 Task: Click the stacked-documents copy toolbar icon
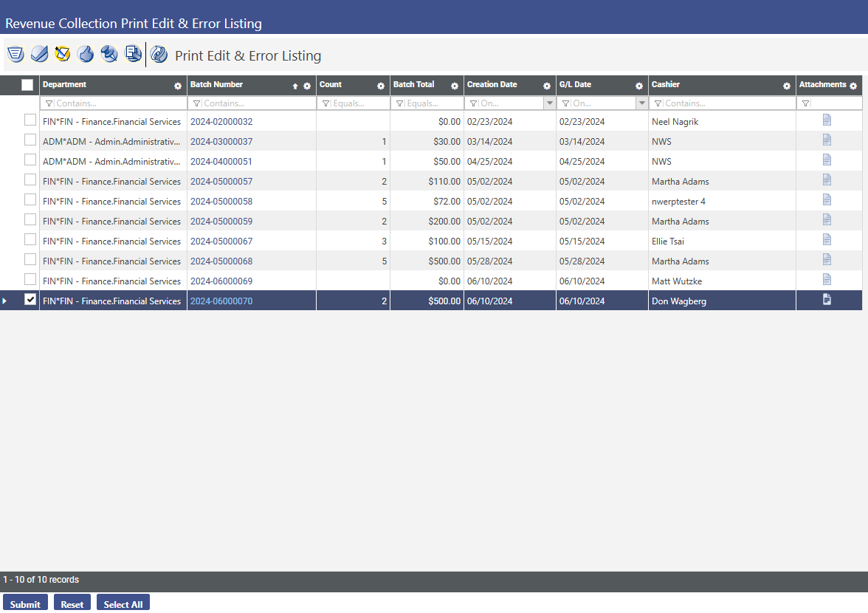click(133, 54)
